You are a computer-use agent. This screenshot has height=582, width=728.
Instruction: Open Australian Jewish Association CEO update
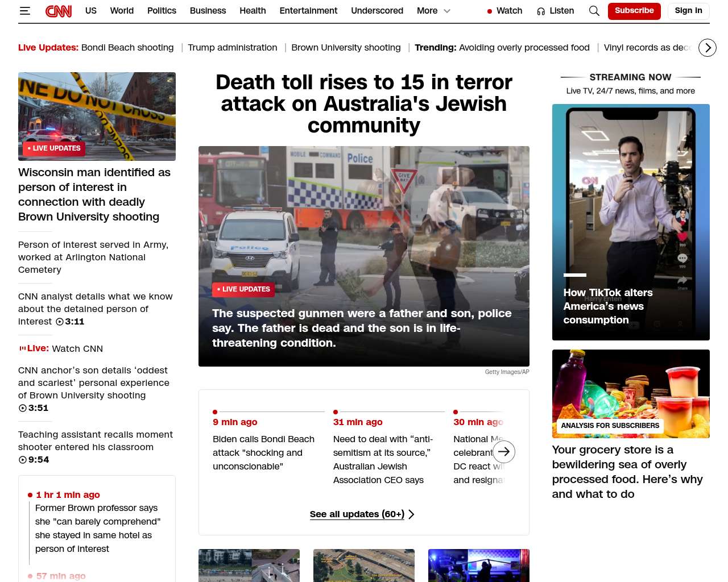[x=383, y=459]
